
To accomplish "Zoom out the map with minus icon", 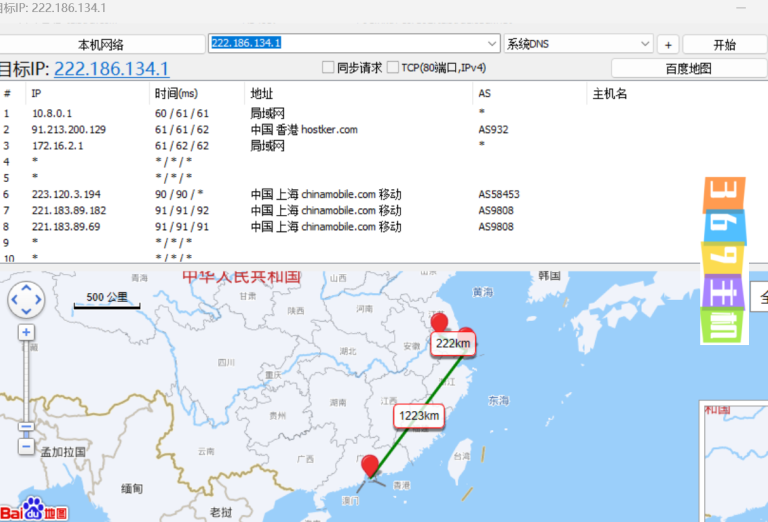I will click(26, 446).
